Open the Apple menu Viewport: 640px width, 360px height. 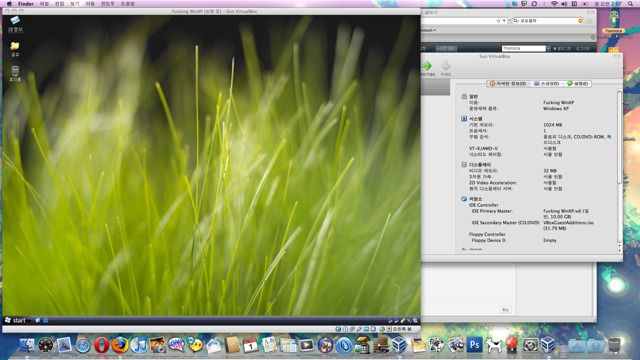click(x=9, y=4)
